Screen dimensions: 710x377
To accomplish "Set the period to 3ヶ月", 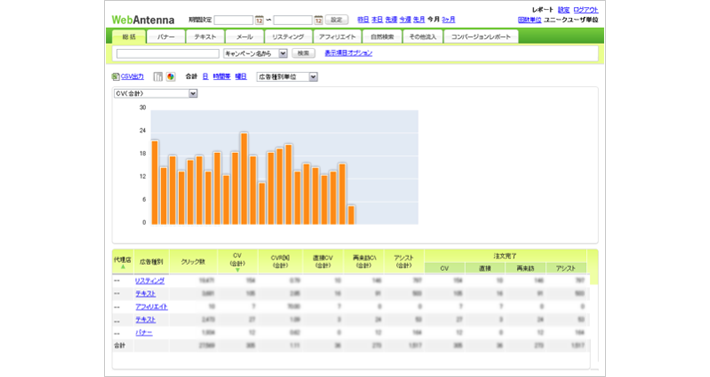I will (x=448, y=19).
